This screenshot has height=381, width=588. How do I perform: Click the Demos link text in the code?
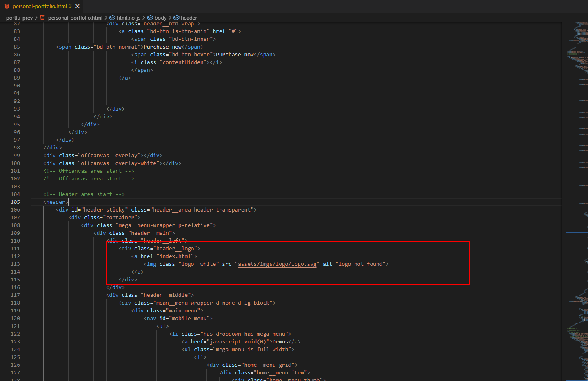tap(280, 342)
